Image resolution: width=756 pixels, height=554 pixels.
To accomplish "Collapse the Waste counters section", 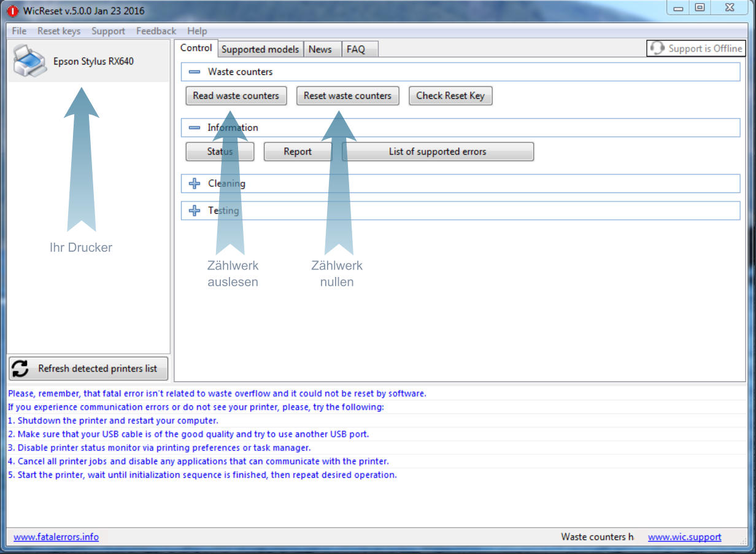I will click(x=195, y=72).
